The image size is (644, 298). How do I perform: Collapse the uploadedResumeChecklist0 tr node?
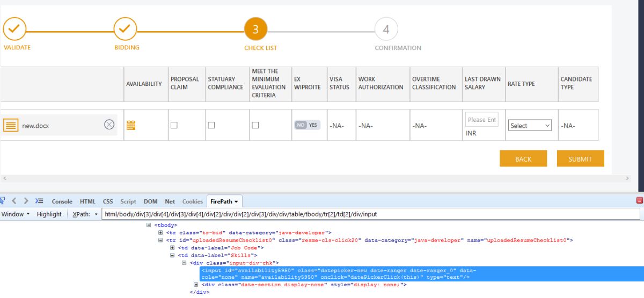(x=160, y=240)
